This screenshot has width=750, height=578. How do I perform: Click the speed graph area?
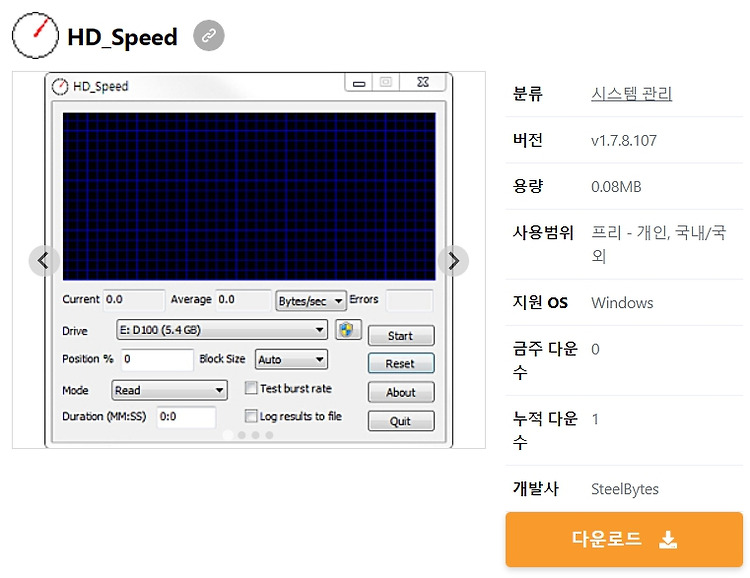249,196
